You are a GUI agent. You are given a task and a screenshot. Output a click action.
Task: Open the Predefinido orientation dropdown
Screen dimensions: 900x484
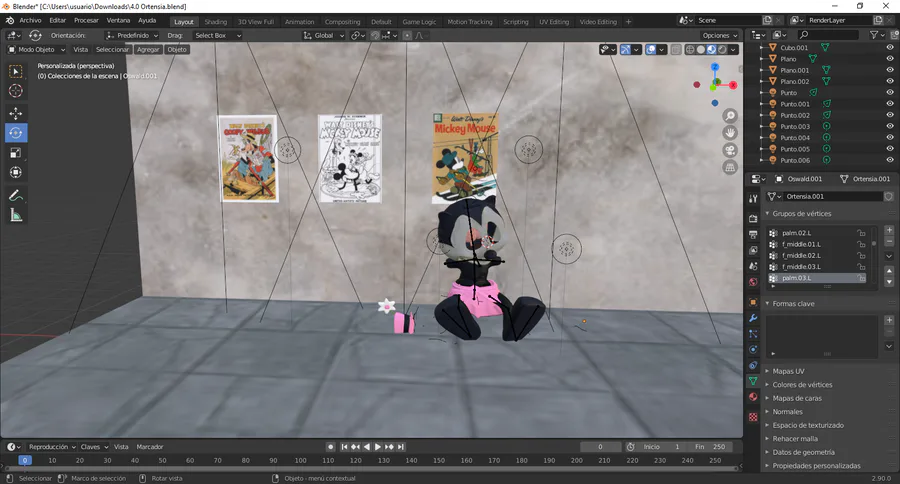click(x=132, y=36)
